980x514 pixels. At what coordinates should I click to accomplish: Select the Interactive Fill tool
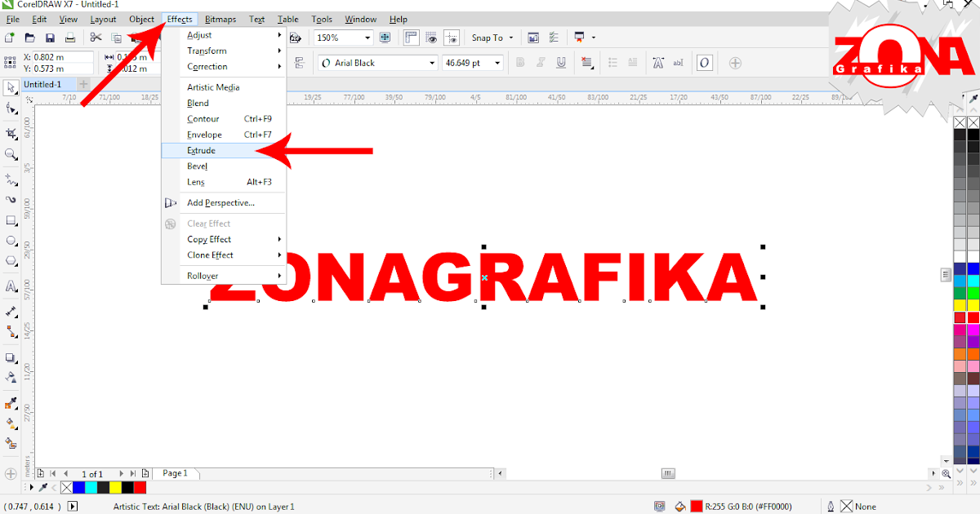tap(11, 423)
